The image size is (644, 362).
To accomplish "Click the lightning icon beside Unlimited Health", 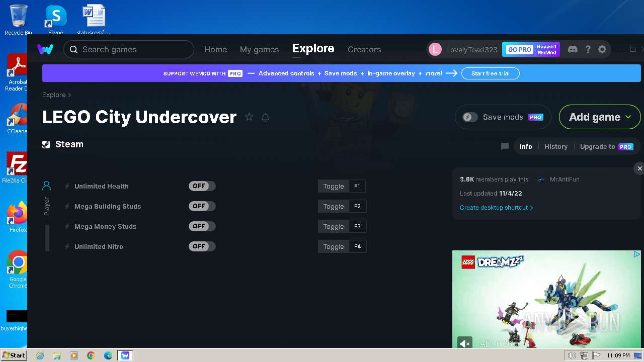I will (x=67, y=186).
